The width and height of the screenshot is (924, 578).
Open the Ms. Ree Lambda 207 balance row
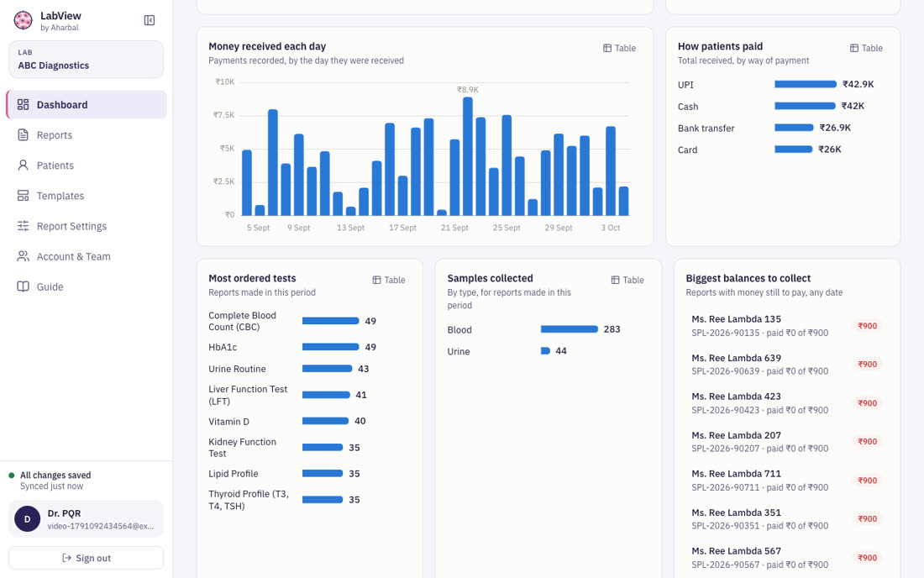tap(787, 442)
